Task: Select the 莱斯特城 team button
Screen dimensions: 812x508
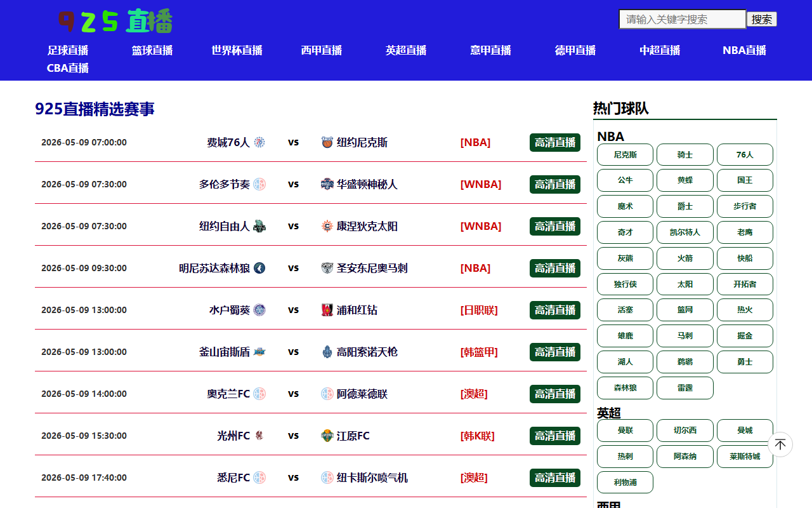Action: pos(745,457)
